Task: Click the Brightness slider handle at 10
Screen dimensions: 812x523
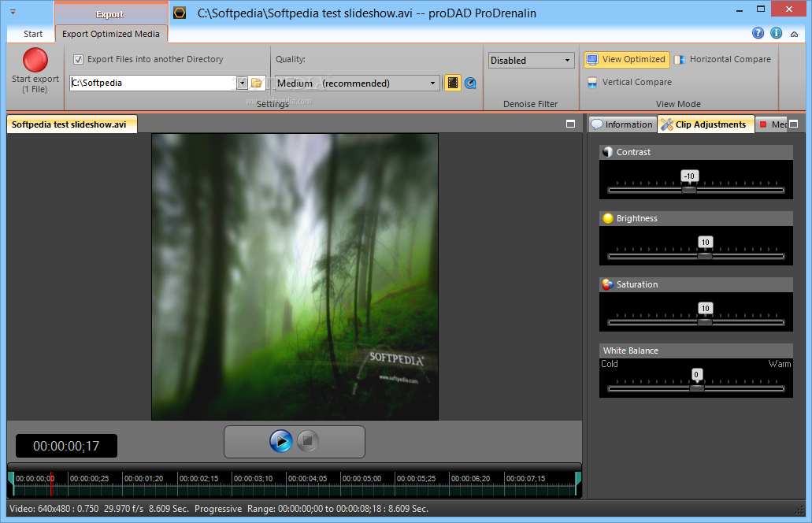Action: [x=705, y=256]
